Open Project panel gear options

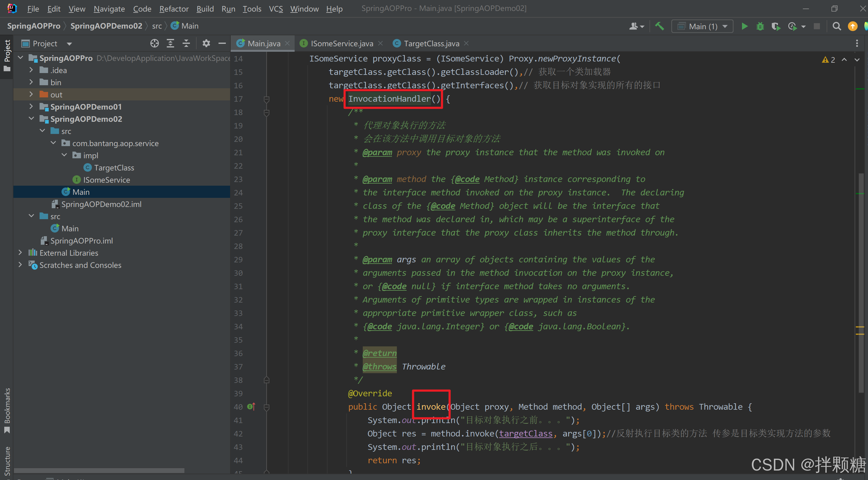click(206, 44)
